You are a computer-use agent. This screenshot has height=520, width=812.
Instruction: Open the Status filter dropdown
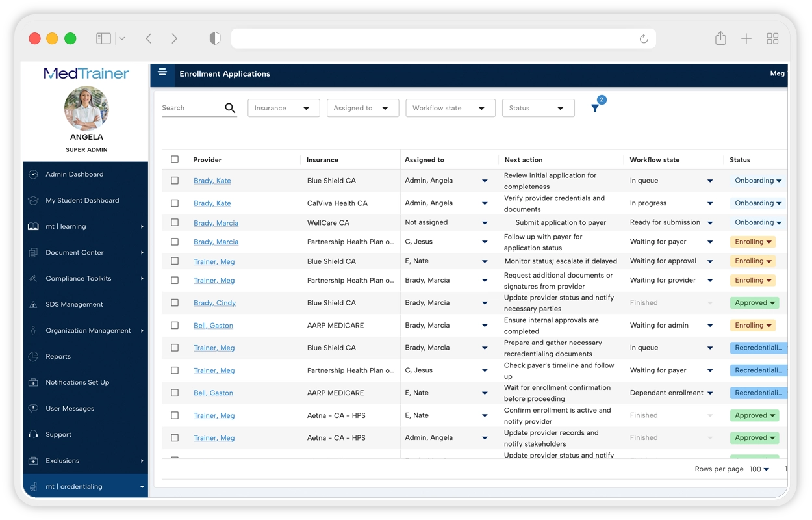538,108
